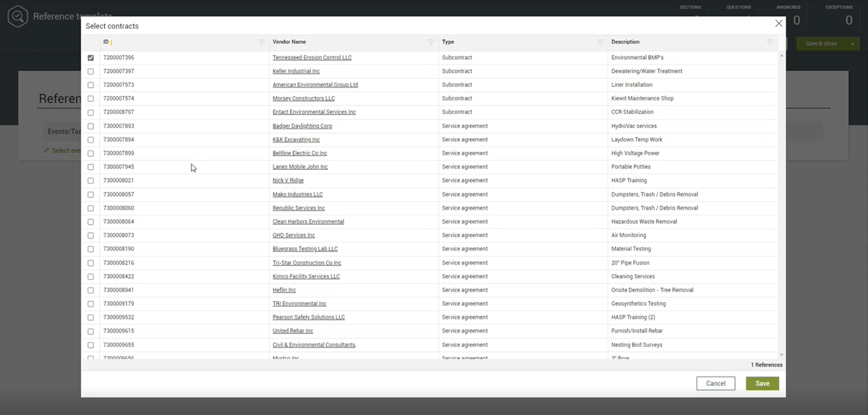The height and width of the screenshot is (415, 868).
Task: Click the scrollbar up arrow in contracts list
Action: (x=781, y=55)
